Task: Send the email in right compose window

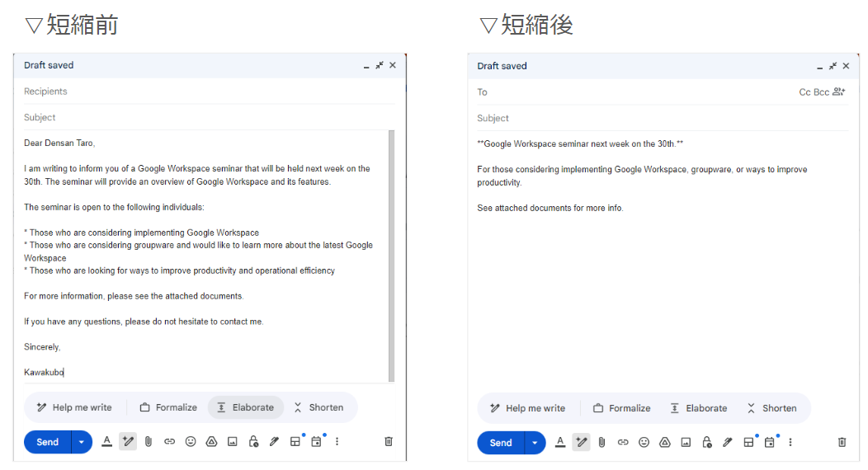Action: 501,443
